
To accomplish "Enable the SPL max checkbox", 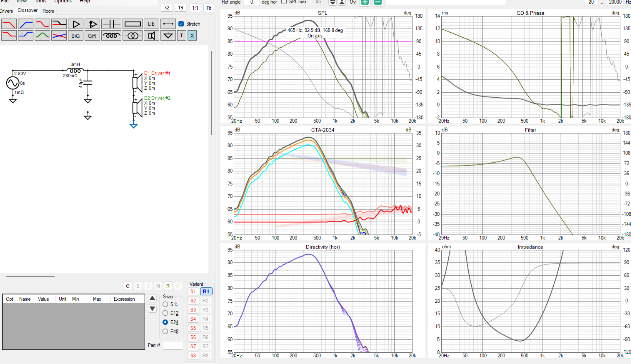I will click(284, 2).
